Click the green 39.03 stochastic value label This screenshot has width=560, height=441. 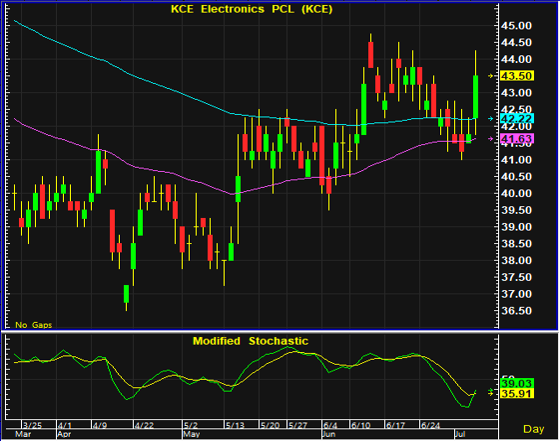pos(517,384)
